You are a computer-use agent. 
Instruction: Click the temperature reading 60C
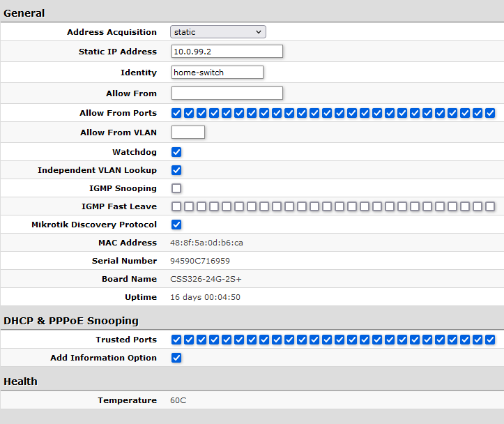point(178,400)
